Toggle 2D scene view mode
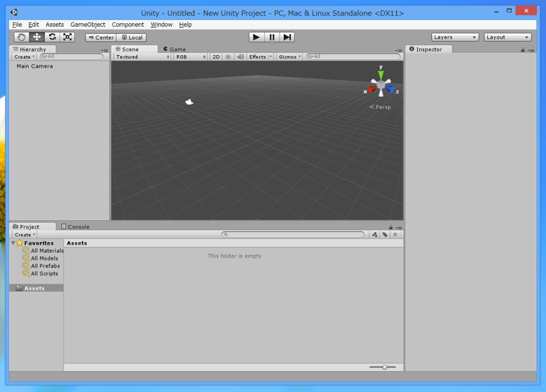The width and height of the screenshot is (546, 392). click(x=216, y=57)
